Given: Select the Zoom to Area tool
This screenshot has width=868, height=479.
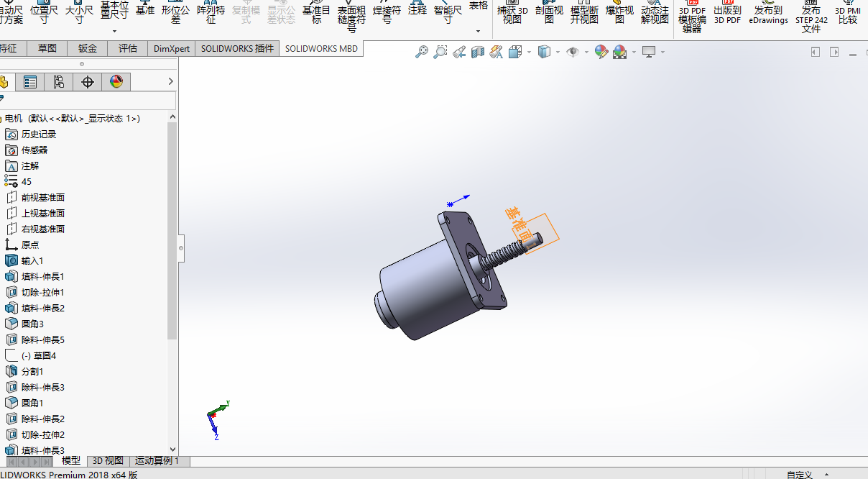Looking at the screenshot, I should click(440, 52).
